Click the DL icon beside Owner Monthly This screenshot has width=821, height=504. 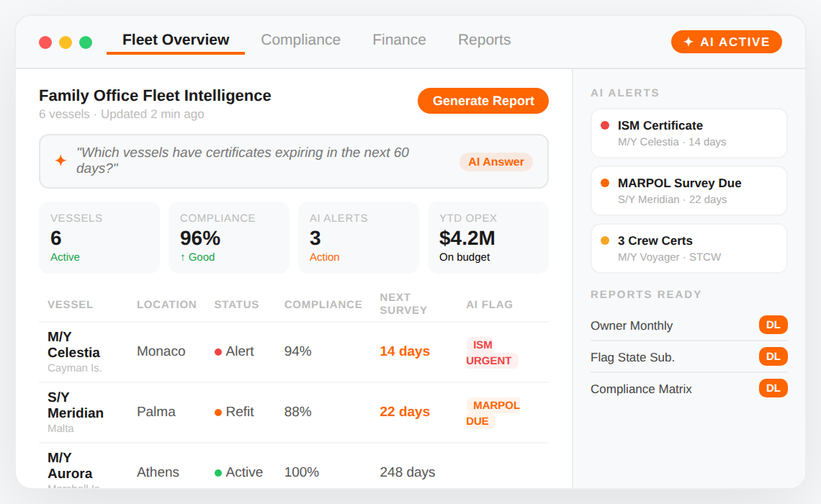(773, 325)
